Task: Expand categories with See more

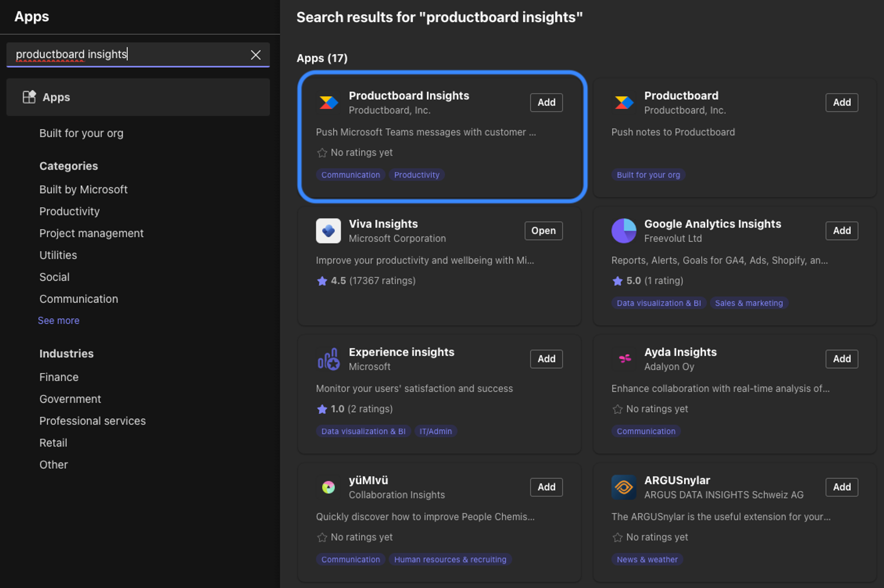Action: [x=58, y=321]
